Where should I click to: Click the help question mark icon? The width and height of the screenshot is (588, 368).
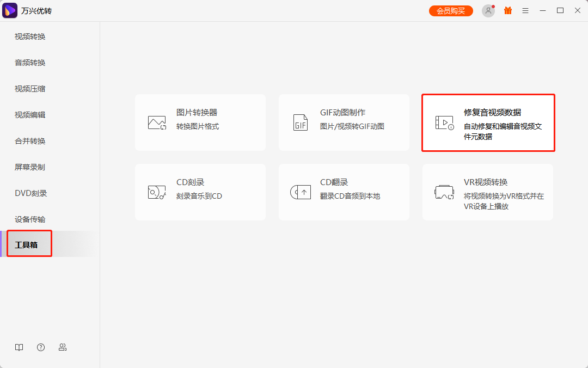41,347
